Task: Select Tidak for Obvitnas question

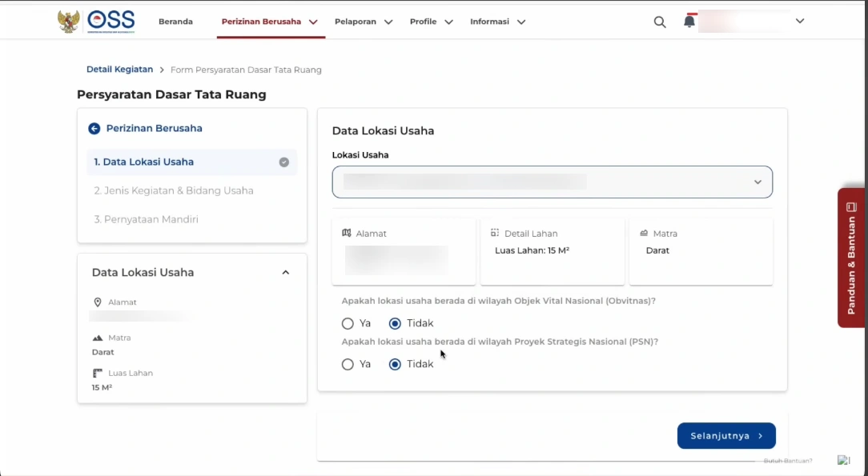Action: point(395,324)
